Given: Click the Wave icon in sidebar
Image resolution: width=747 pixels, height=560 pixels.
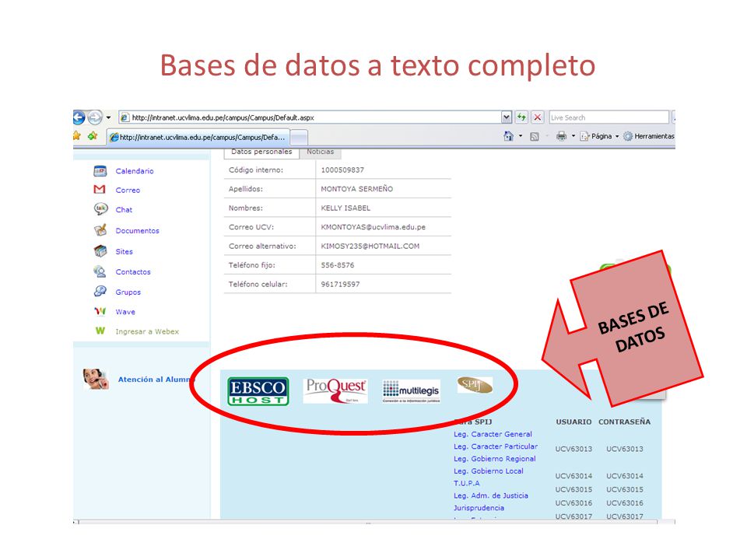Looking at the screenshot, I should coord(100,311).
